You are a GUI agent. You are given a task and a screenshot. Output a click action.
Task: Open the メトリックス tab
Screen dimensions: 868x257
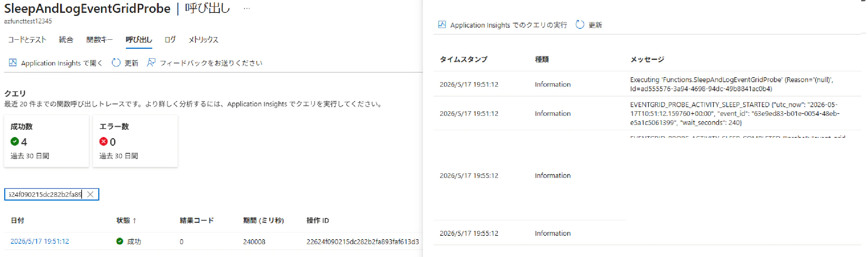(204, 39)
